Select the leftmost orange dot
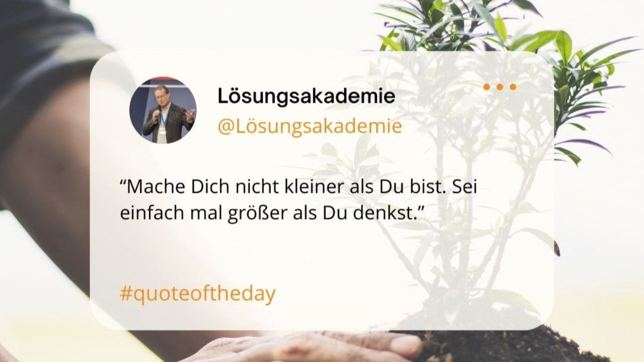The width and height of the screenshot is (644, 362). click(487, 87)
